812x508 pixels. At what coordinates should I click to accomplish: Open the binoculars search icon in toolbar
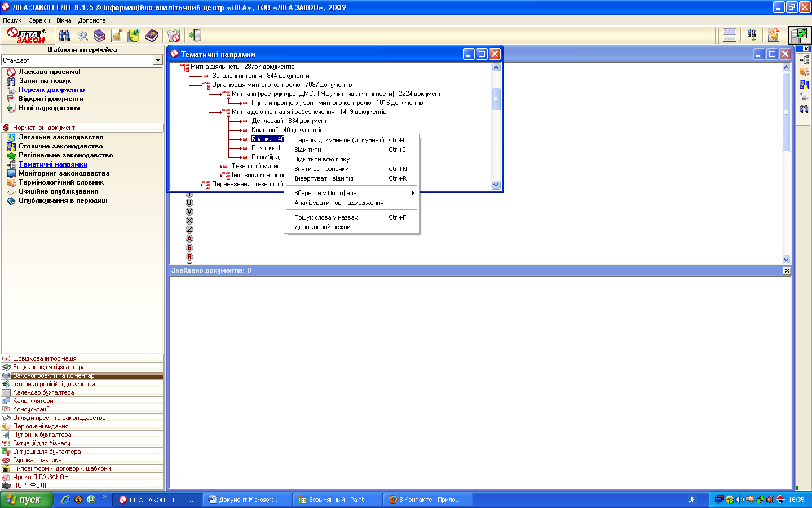pos(65,36)
